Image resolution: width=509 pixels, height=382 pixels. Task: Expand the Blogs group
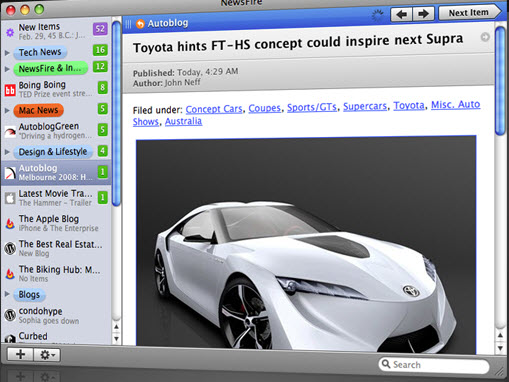coord(7,294)
